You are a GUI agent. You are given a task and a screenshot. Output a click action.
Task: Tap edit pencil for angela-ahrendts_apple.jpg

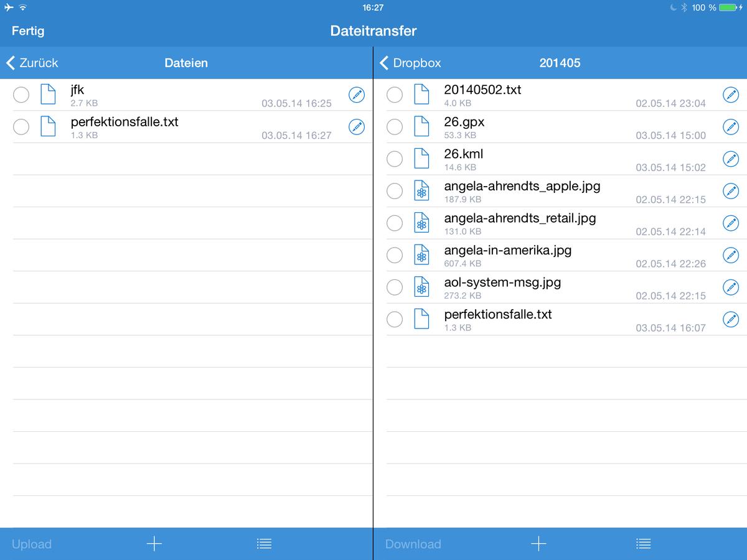coord(731,191)
